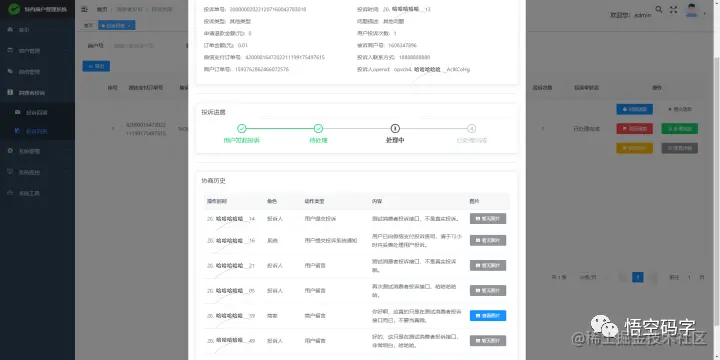Open the 首页 home sidebar item

point(38,30)
